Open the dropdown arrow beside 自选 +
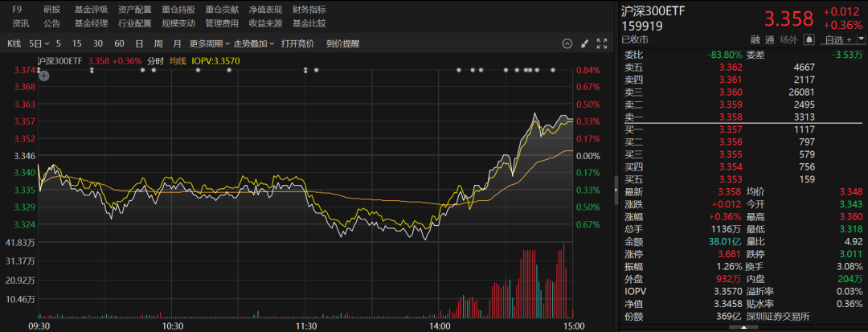 (861, 39)
